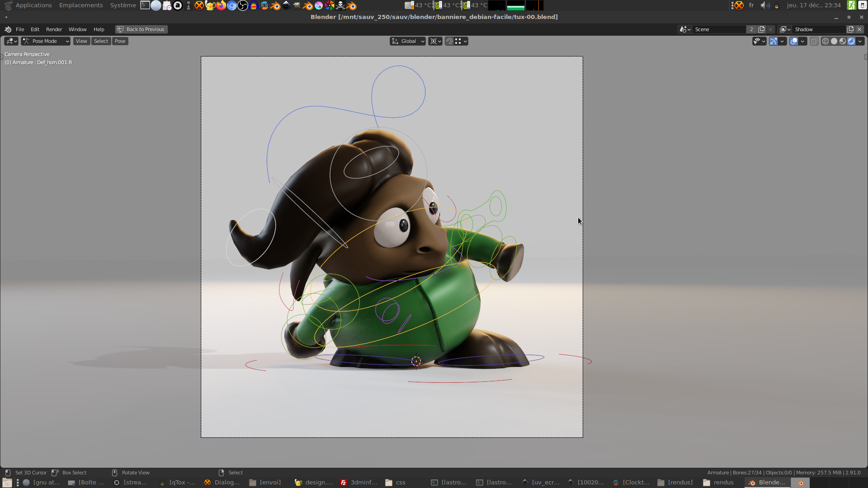This screenshot has width=868, height=488.
Task: Click the Back to Previous button
Action: pyautogui.click(x=141, y=29)
